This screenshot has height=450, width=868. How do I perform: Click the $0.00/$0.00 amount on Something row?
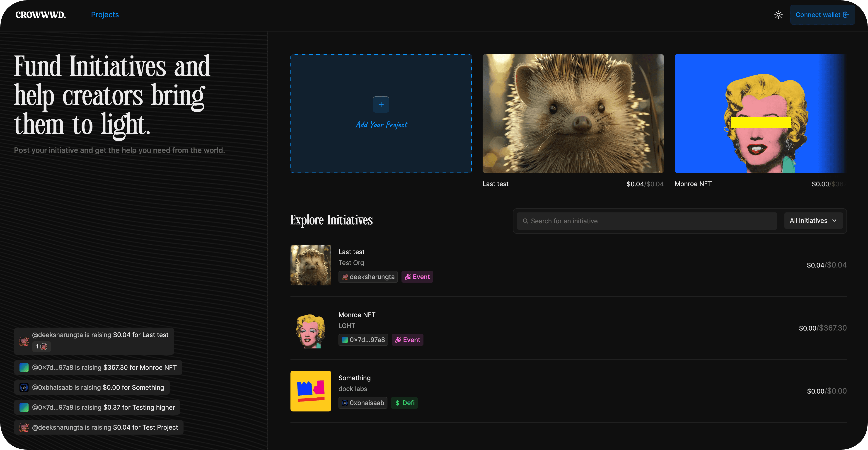[x=827, y=391]
